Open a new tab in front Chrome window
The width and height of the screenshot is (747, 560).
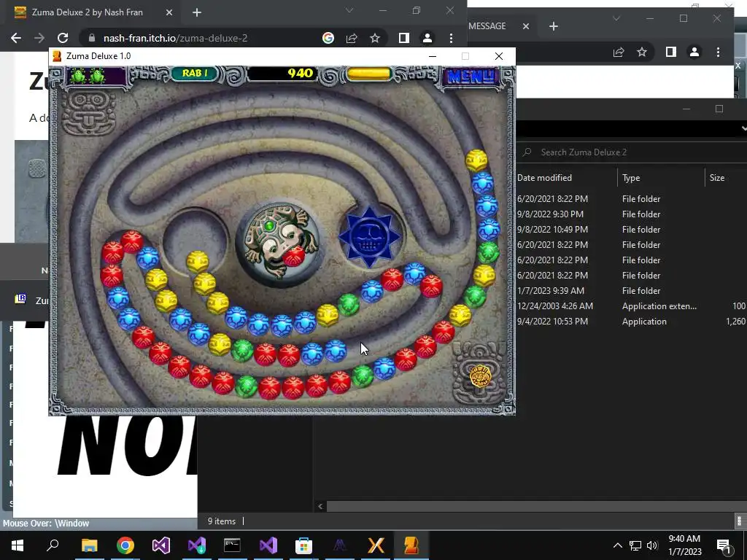[197, 12]
